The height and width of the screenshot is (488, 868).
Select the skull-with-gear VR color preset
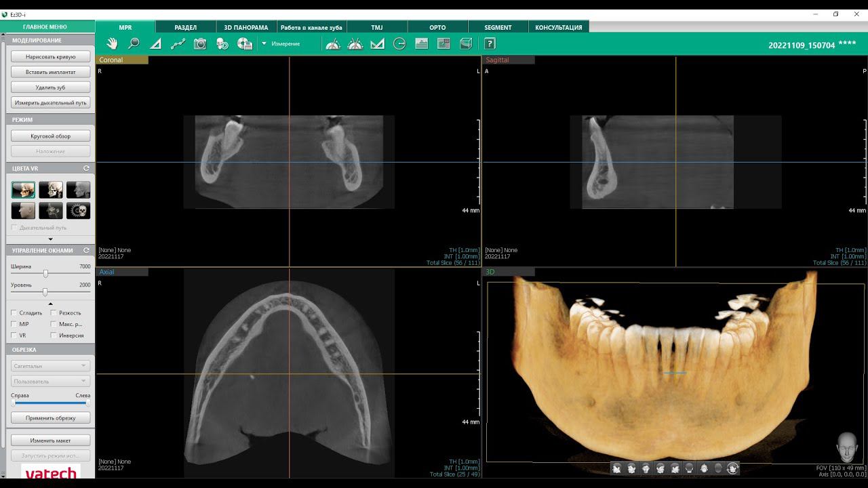(x=79, y=211)
